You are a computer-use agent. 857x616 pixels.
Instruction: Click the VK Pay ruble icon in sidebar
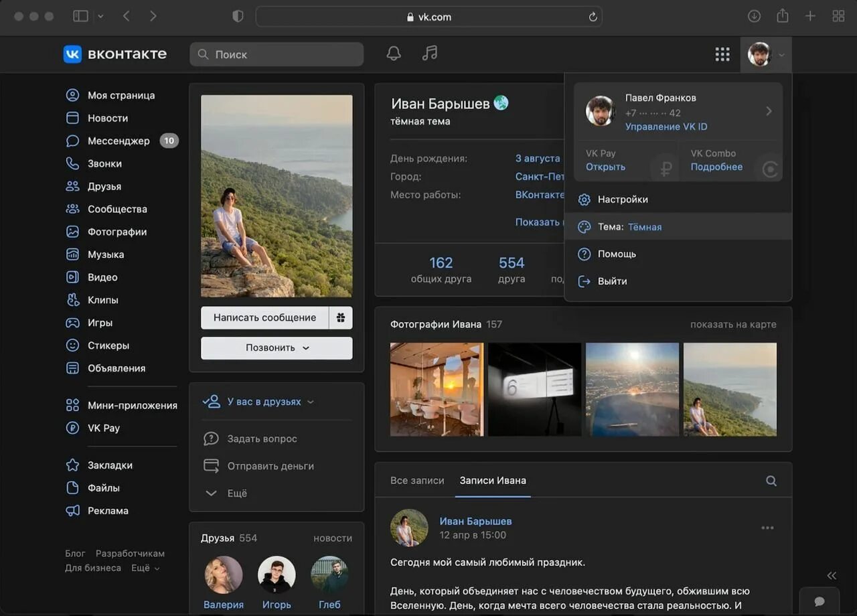point(72,428)
